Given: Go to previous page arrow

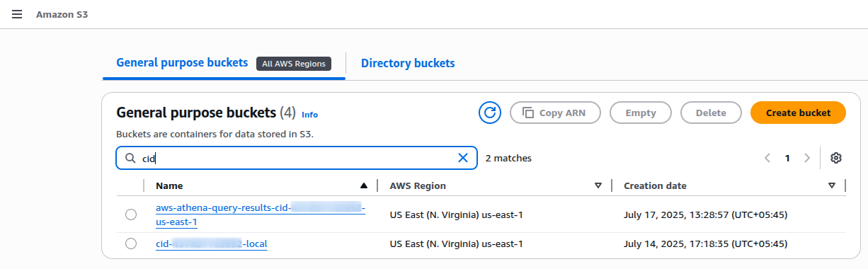Looking at the screenshot, I should pos(767,158).
